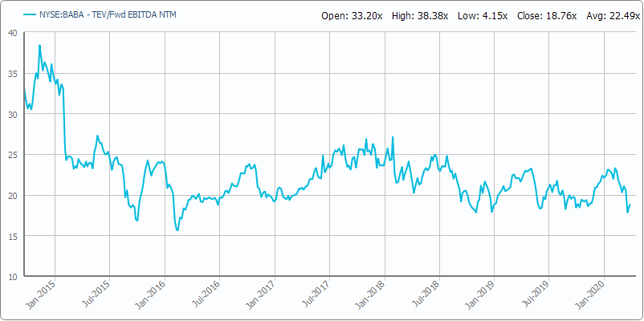Click the y-axis label 10
Image resolution: width=644 pixels, height=321 pixels.
click(x=14, y=276)
